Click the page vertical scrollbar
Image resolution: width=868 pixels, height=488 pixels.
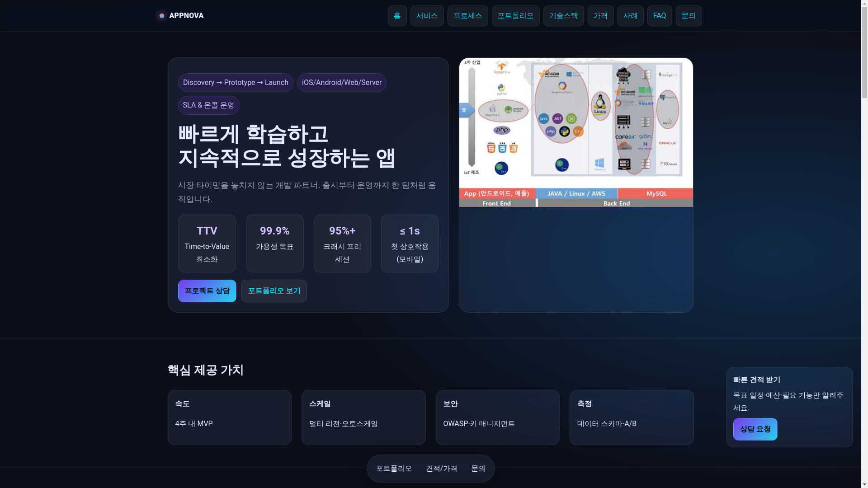coord(864,244)
